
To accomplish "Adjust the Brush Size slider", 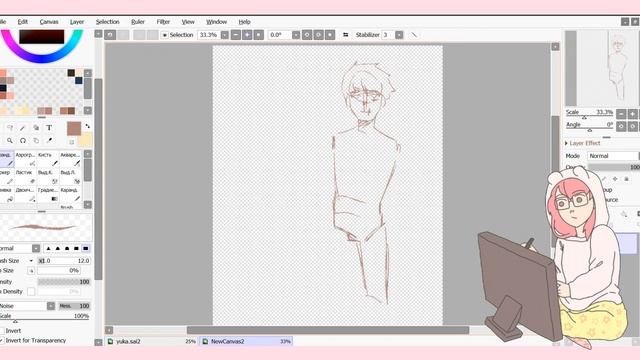I will [x=64, y=260].
